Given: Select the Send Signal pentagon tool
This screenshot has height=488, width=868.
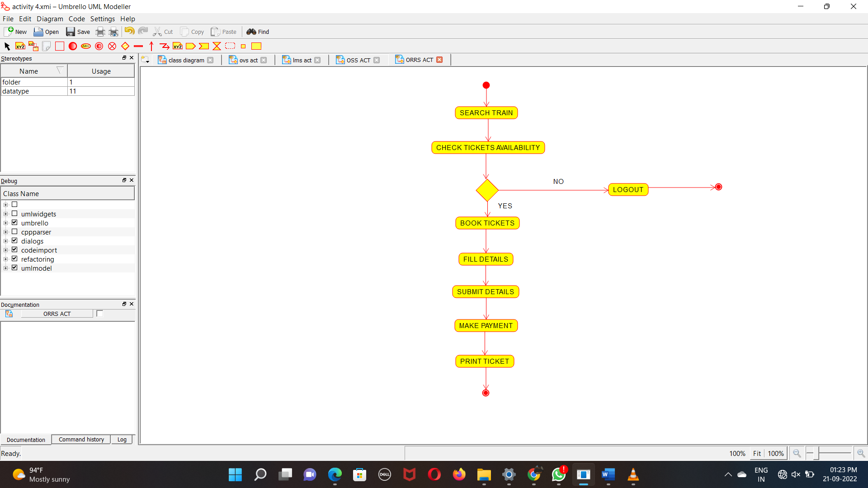Looking at the screenshot, I should [x=191, y=46].
